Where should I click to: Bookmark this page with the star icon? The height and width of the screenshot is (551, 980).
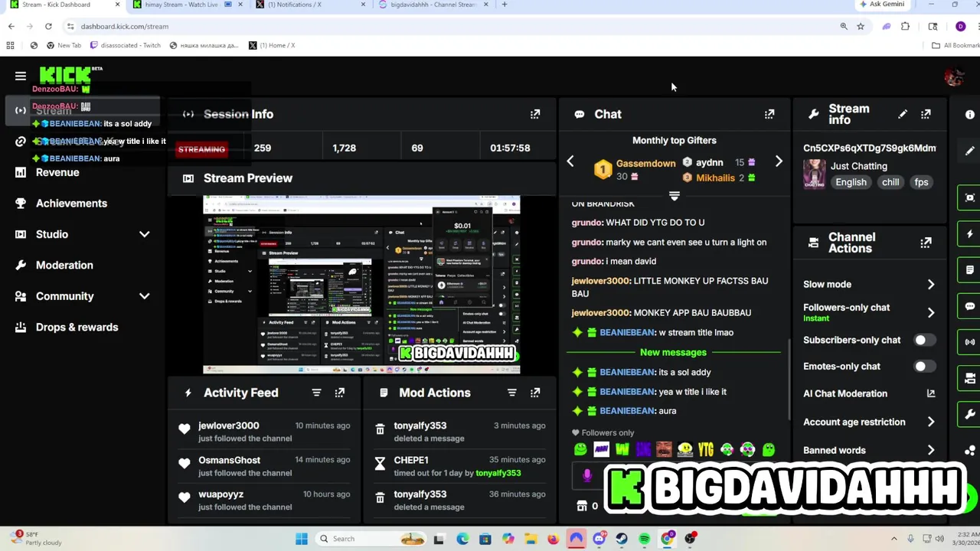tap(861, 26)
